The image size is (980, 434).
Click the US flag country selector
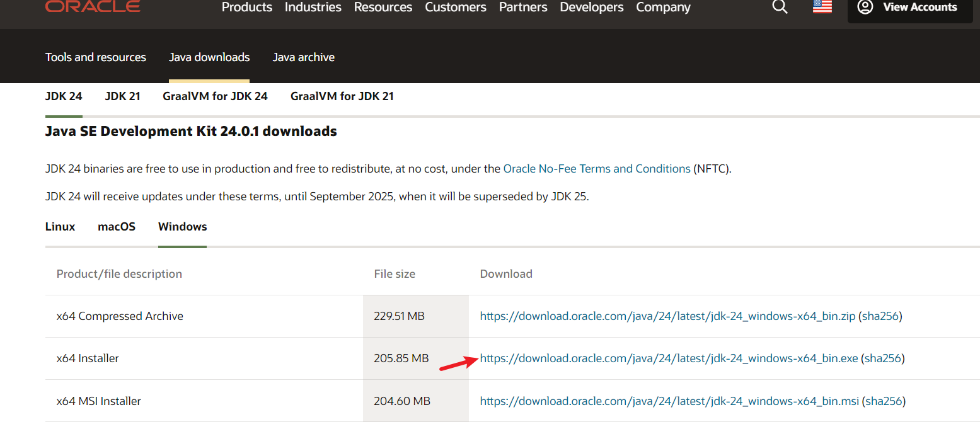pyautogui.click(x=822, y=7)
